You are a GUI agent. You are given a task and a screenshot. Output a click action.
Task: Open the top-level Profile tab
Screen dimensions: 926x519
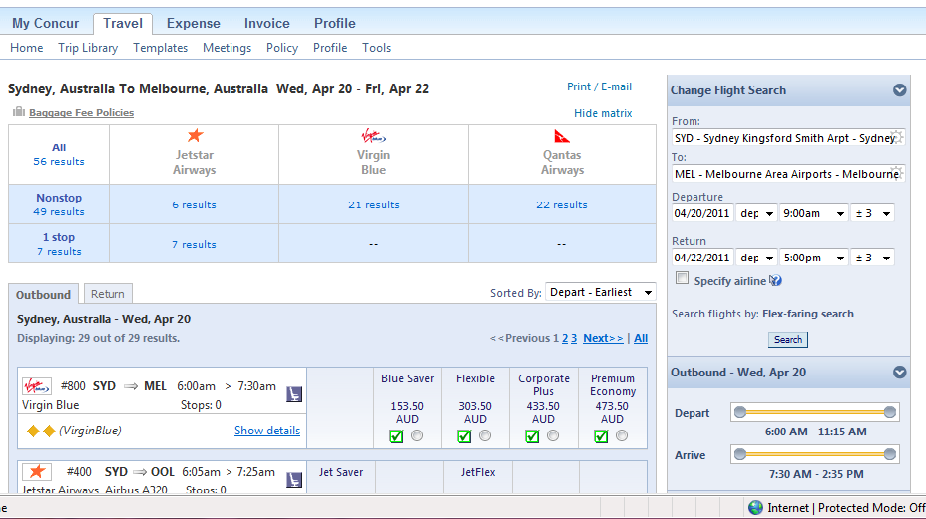click(335, 24)
